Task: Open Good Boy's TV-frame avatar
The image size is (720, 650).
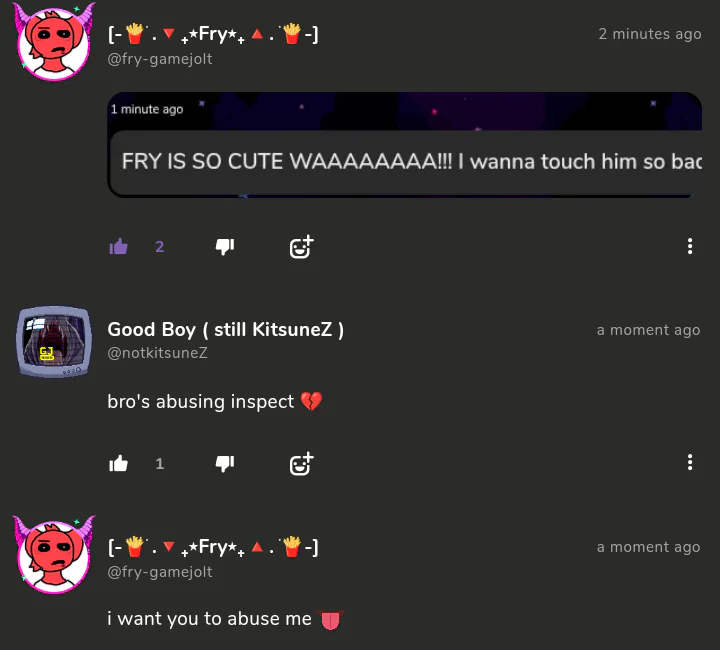Action: pos(54,342)
